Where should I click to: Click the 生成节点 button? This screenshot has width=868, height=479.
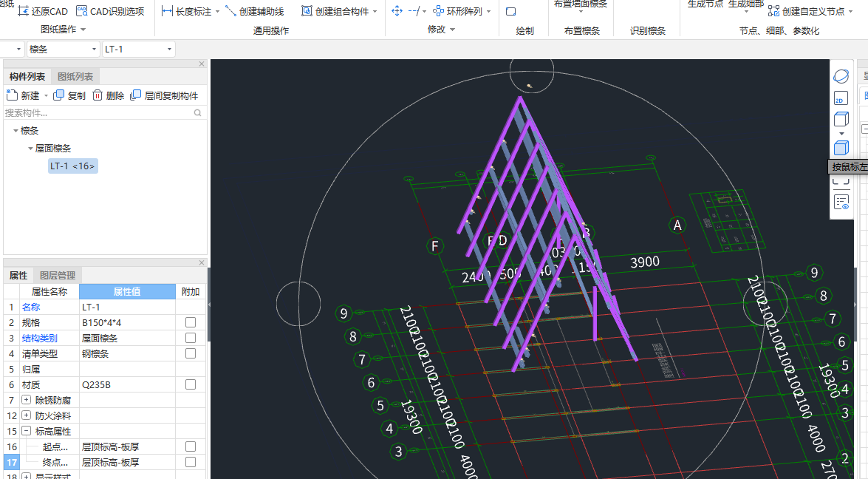[x=705, y=4]
